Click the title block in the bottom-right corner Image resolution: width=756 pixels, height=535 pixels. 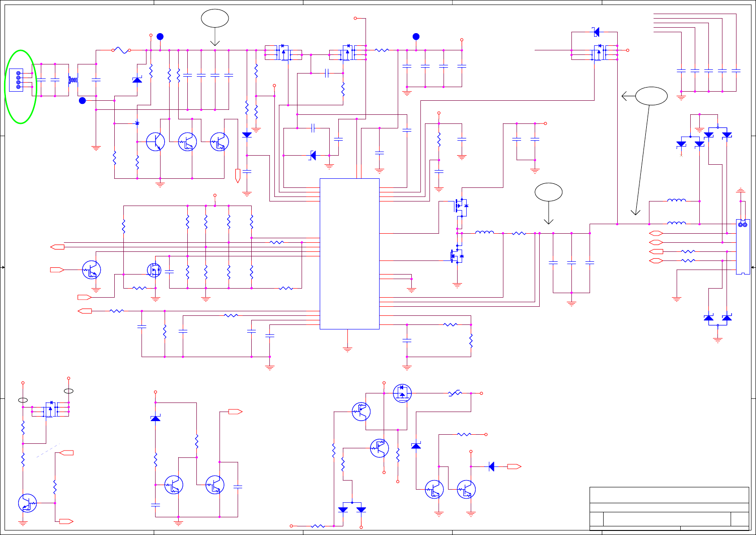[669, 508]
